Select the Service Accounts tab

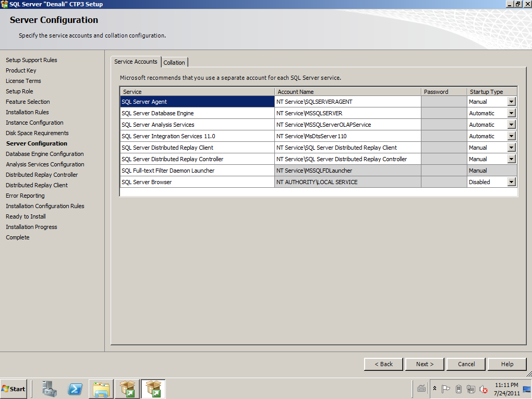[136, 62]
